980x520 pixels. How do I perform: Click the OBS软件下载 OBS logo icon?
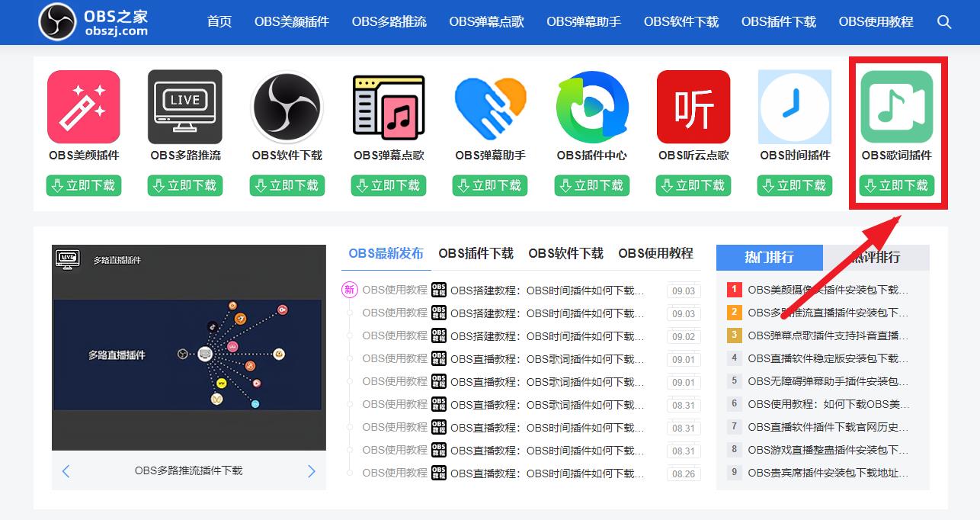pyautogui.click(x=287, y=107)
